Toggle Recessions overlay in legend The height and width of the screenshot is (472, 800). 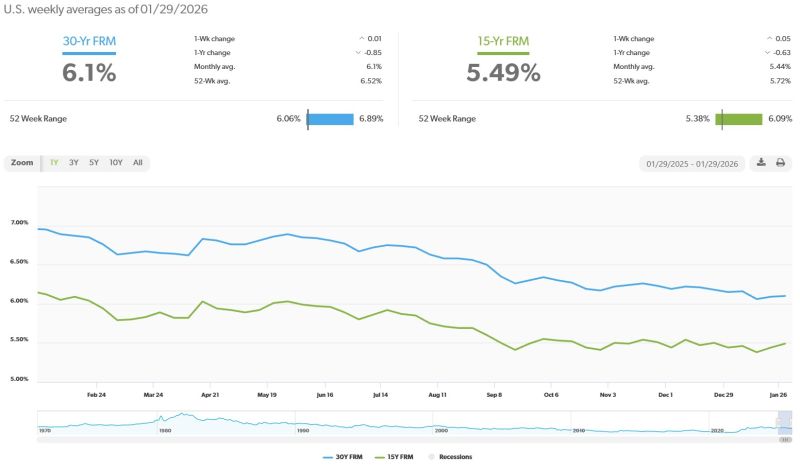(x=449, y=457)
